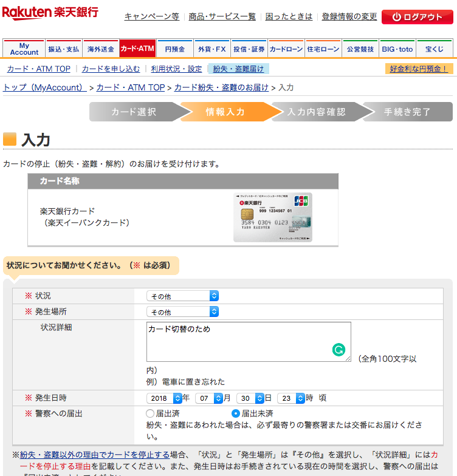Select the 届出済 radio button
The height and width of the screenshot is (476, 457).
pyautogui.click(x=150, y=413)
